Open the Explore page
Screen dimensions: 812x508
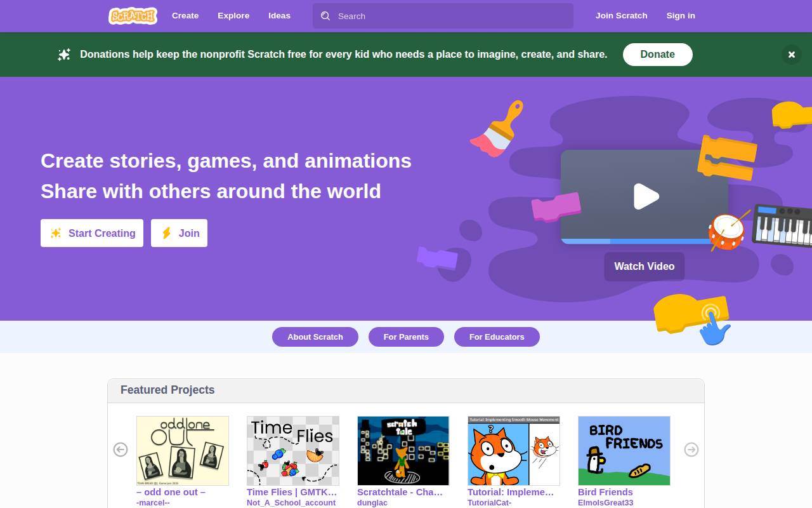click(x=233, y=16)
